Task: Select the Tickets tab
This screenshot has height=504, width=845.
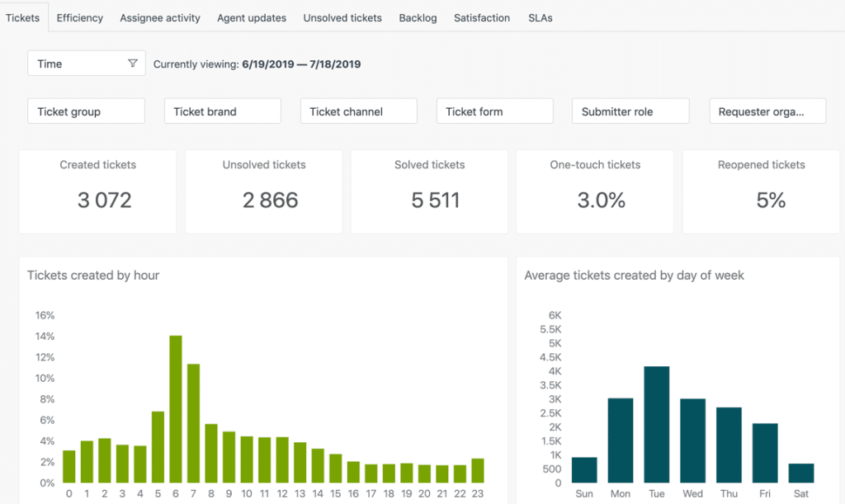Action: [22, 16]
